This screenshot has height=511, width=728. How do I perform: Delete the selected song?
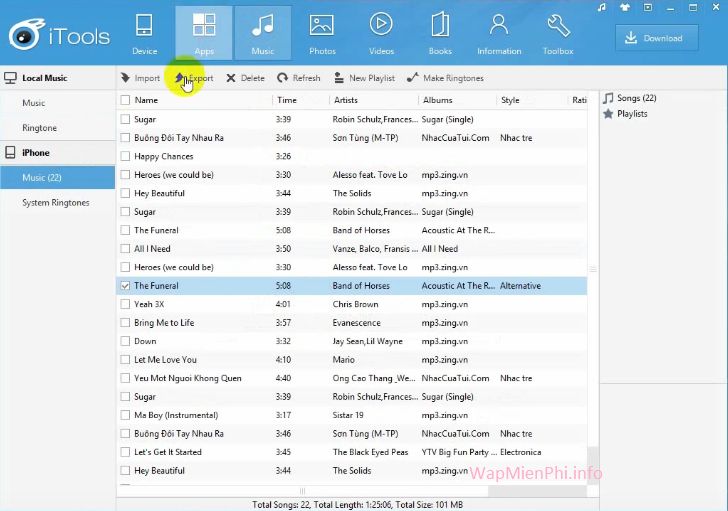pyautogui.click(x=245, y=78)
